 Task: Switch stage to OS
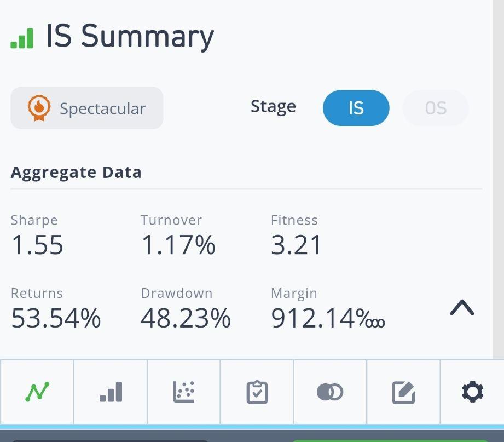pyautogui.click(x=436, y=108)
